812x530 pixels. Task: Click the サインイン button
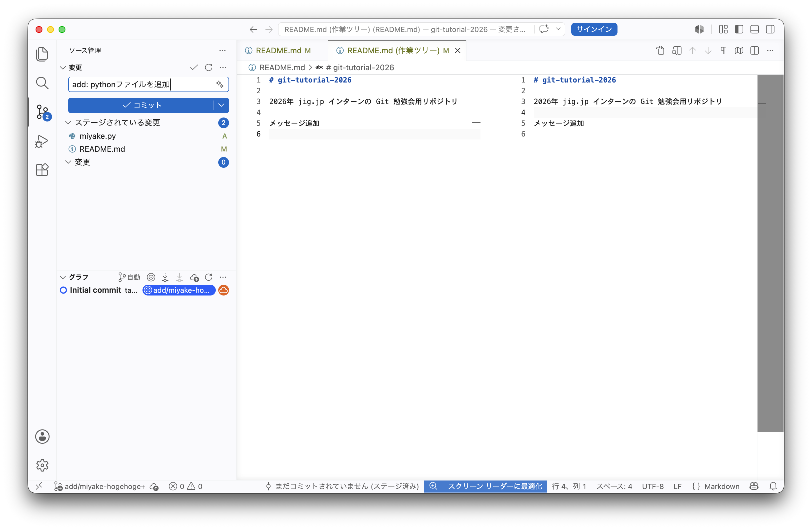point(594,29)
